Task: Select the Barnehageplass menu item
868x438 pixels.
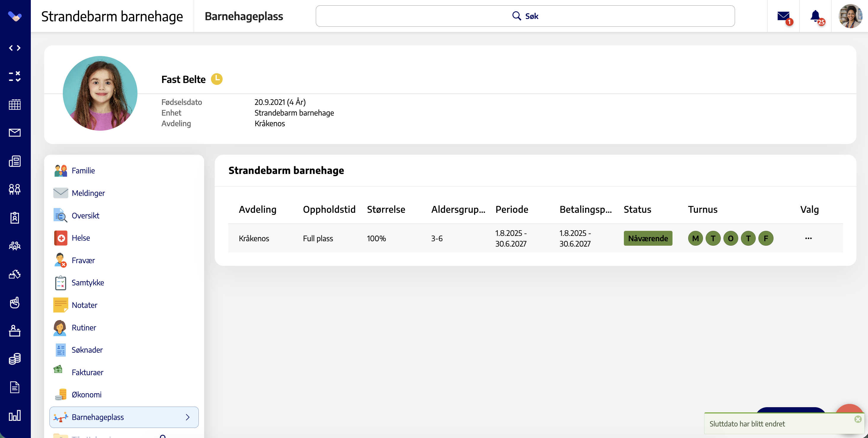Action: tap(124, 417)
